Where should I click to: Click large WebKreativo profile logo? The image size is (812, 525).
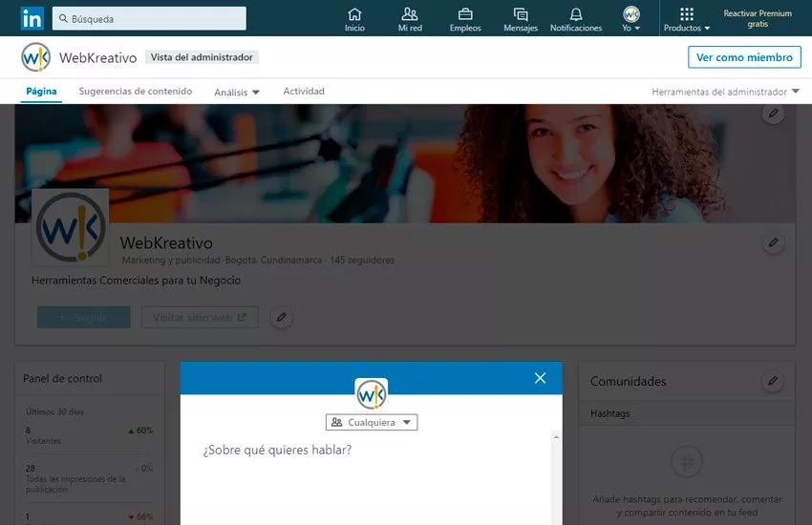click(x=71, y=227)
